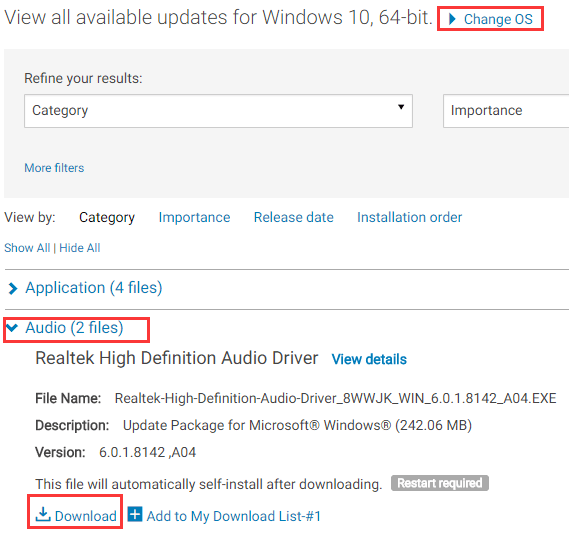Viewport: 569px width, 534px height.
Task: Open the Importance filter dropdown
Action: tap(506, 111)
